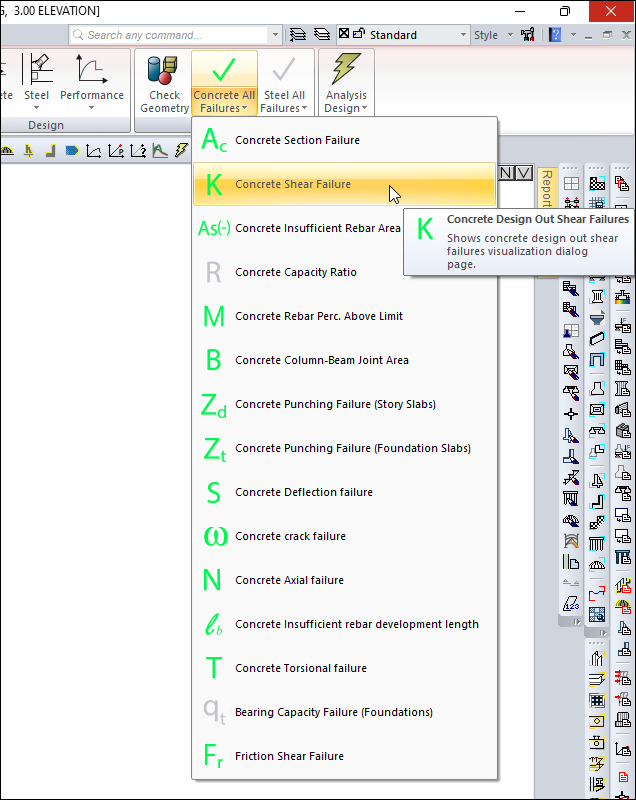Click the Steel design icon

[37, 72]
